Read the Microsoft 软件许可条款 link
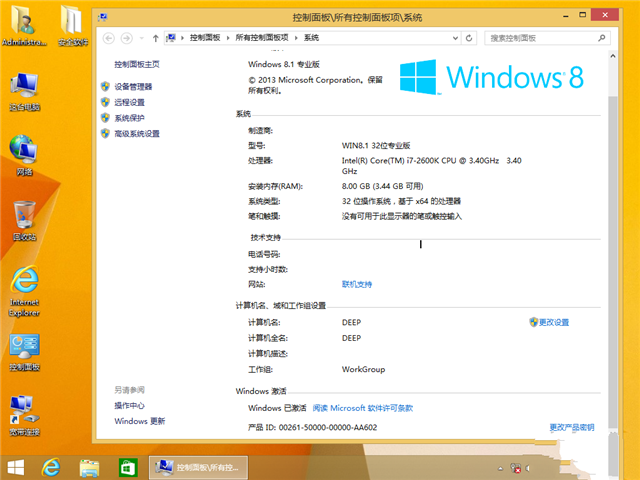This screenshot has width=640, height=480. point(363,408)
